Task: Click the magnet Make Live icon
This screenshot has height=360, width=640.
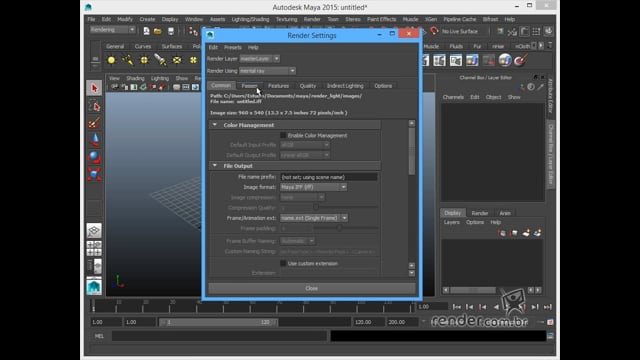Action: click(434, 31)
